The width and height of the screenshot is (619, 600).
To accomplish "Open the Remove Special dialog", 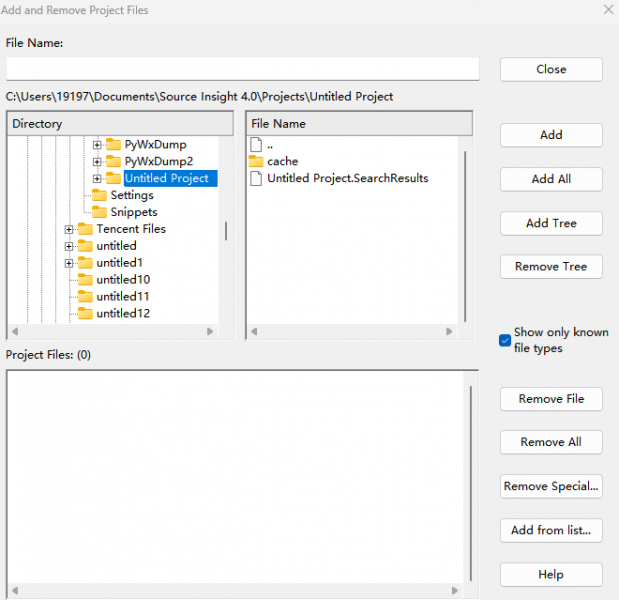I will 551,486.
